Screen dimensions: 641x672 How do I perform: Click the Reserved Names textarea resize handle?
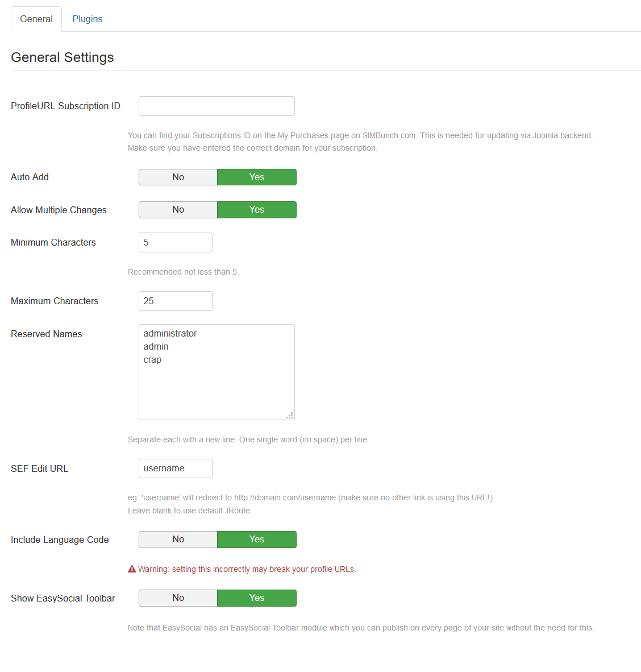pos(290,415)
